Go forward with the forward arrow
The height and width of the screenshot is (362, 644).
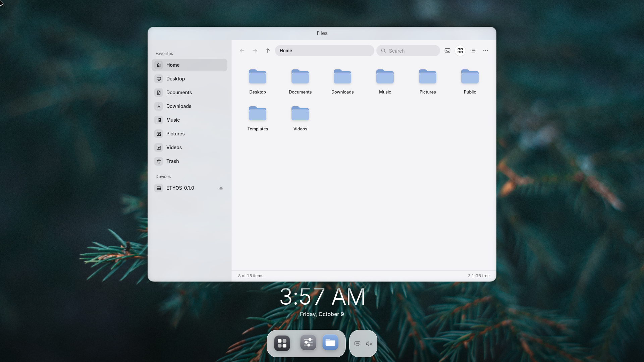tap(255, 51)
